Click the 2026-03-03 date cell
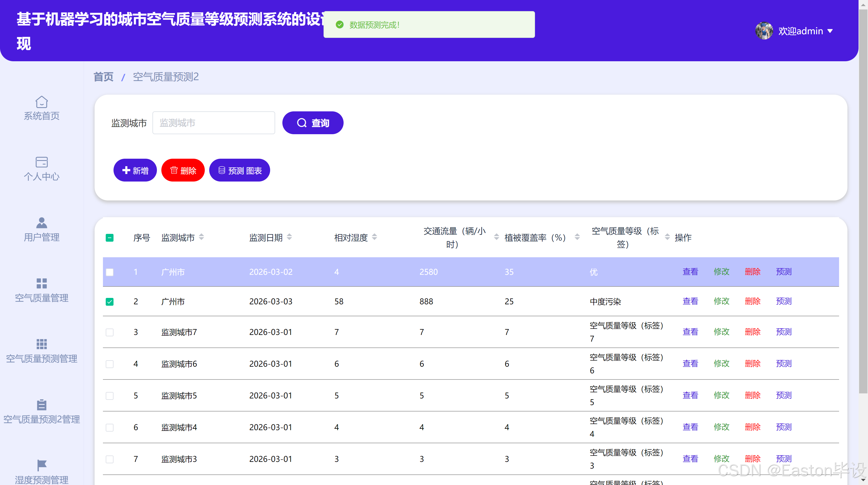The image size is (868, 485). 271,302
